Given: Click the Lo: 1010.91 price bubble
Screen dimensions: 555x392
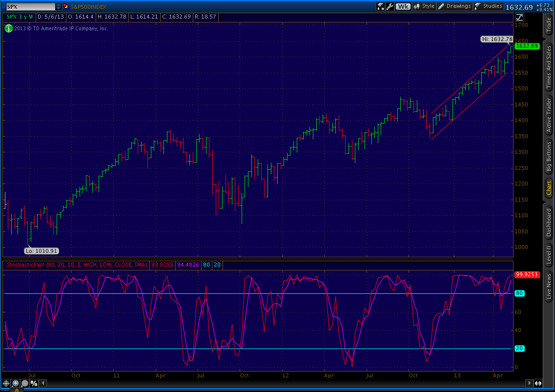Looking at the screenshot, I should 41,251.
